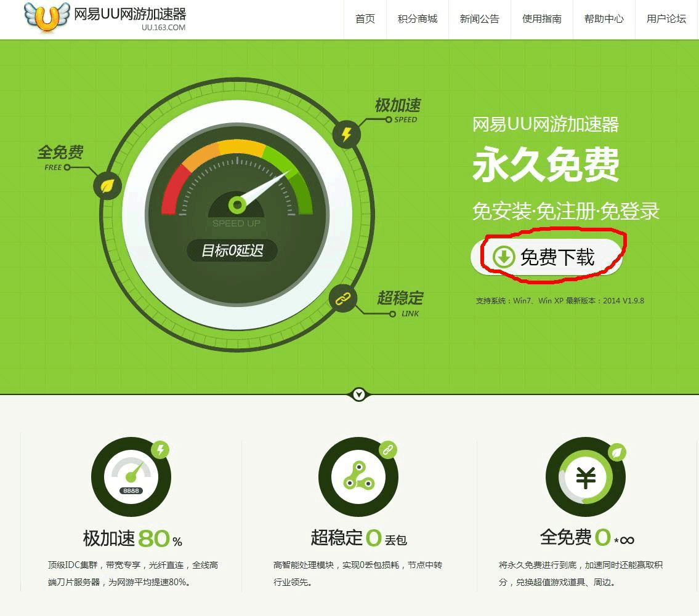
Task: Click the SPEED UP text on gauge
Action: coord(236,223)
